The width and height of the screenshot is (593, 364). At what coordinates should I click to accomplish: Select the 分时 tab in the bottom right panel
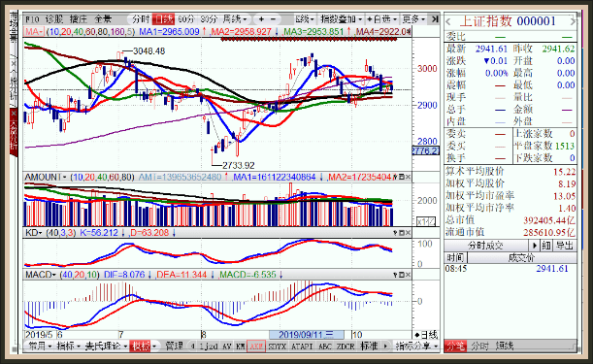click(479, 346)
